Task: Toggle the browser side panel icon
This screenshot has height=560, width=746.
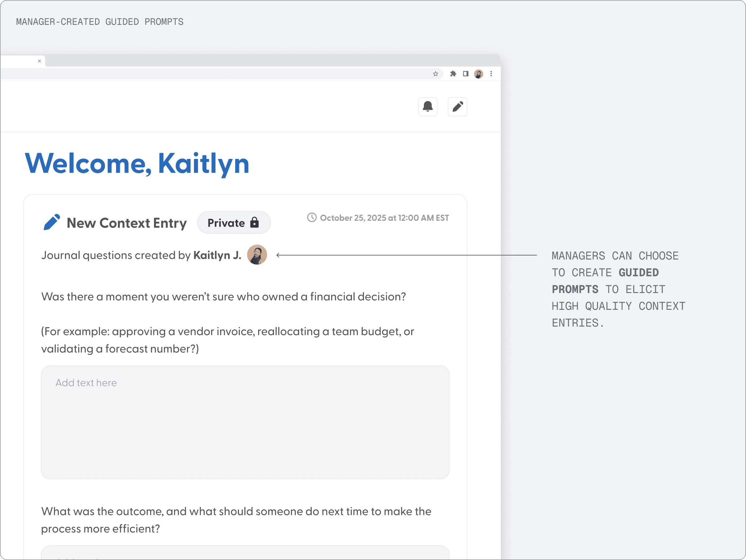Action: point(465,74)
